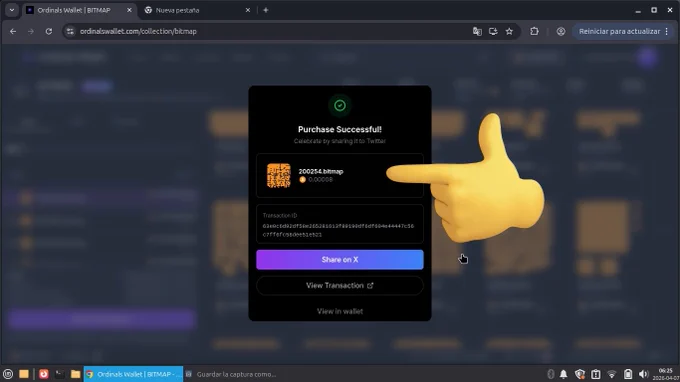
Task: Click the Transaction ID label
Action: [280, 215]
